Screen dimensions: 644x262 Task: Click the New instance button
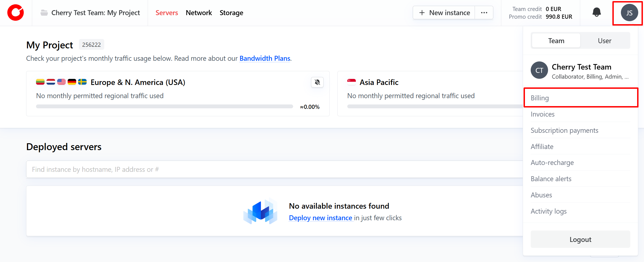click(444, 13)
